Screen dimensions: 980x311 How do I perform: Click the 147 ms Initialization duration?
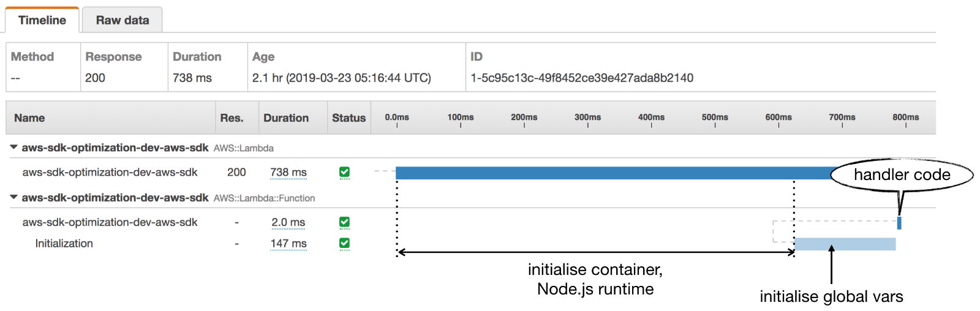[x=288, y=244]
